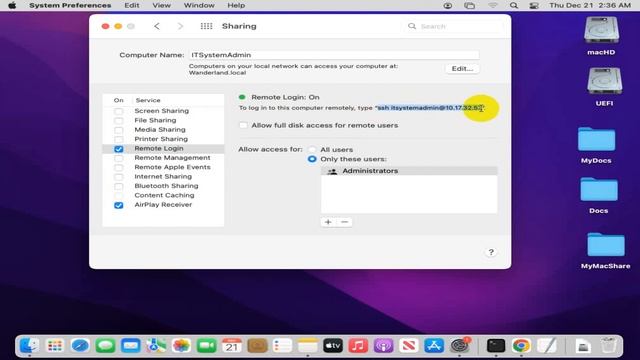Open the Photos app in the Dock
Image resolution: width=640 pixels, height=360 pixels.
click(x=181, y=346)
